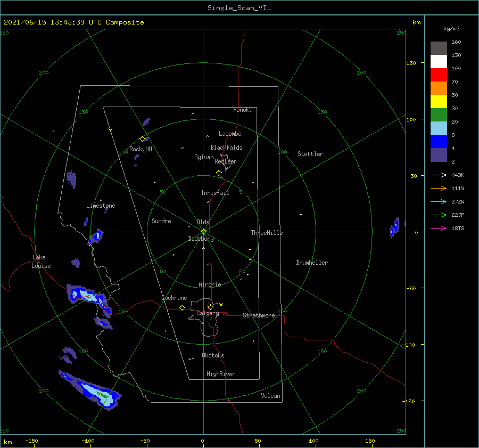
Task: Click the Lake Louise label
Action: [x=41, y=262]
